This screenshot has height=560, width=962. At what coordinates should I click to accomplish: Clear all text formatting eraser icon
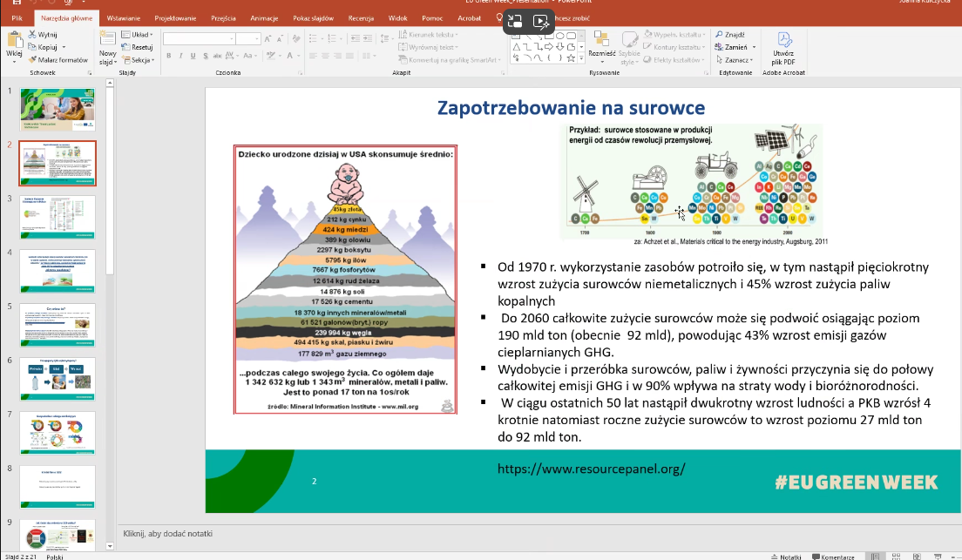297,38
